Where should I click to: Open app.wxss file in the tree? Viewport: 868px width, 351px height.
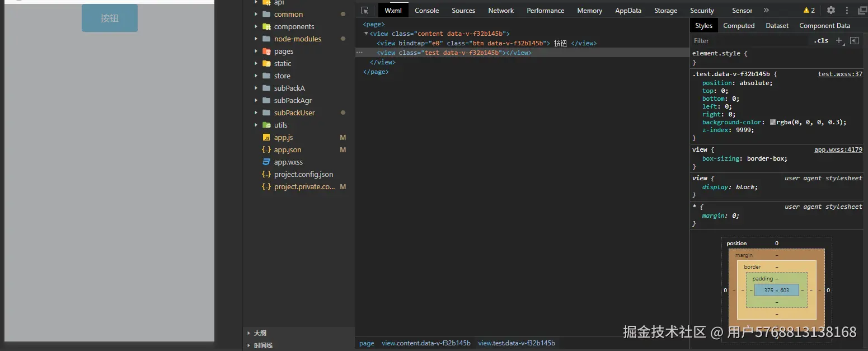288,162
